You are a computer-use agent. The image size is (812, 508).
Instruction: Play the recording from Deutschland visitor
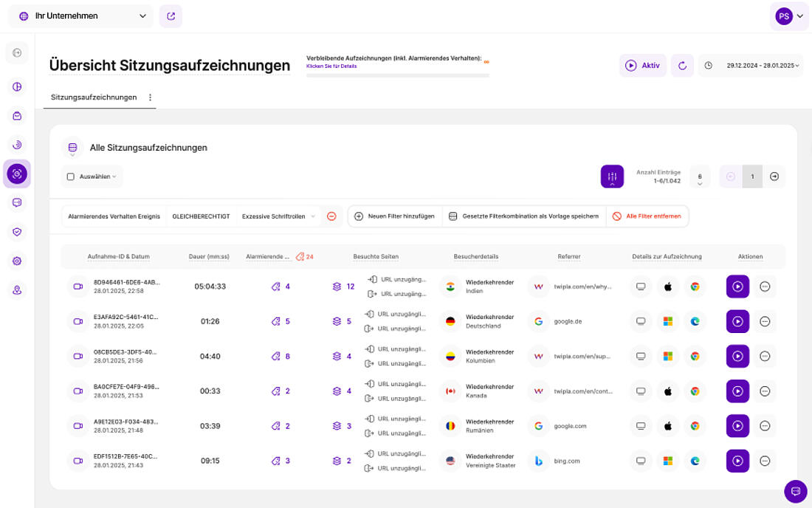click(x=737, y=322)
